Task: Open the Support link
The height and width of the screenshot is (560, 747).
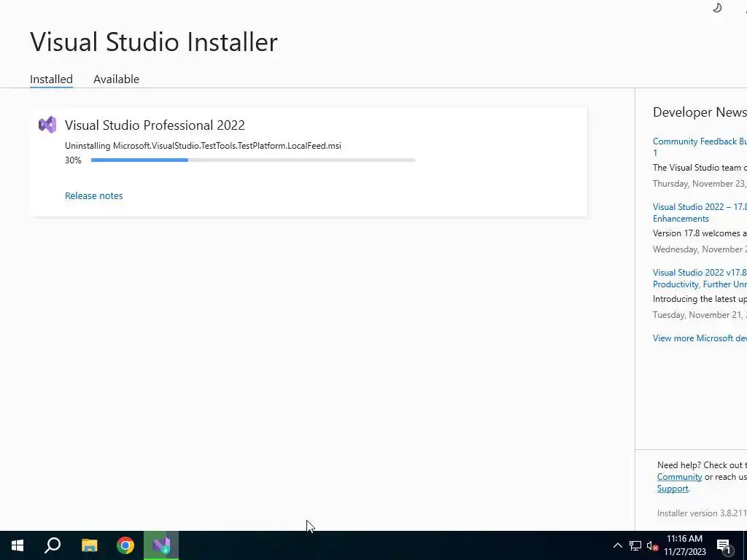Action: pos(672,489)
